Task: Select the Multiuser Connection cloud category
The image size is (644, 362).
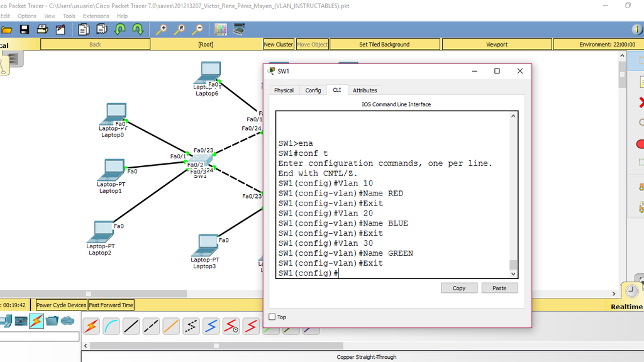Action: coord(68,321)
